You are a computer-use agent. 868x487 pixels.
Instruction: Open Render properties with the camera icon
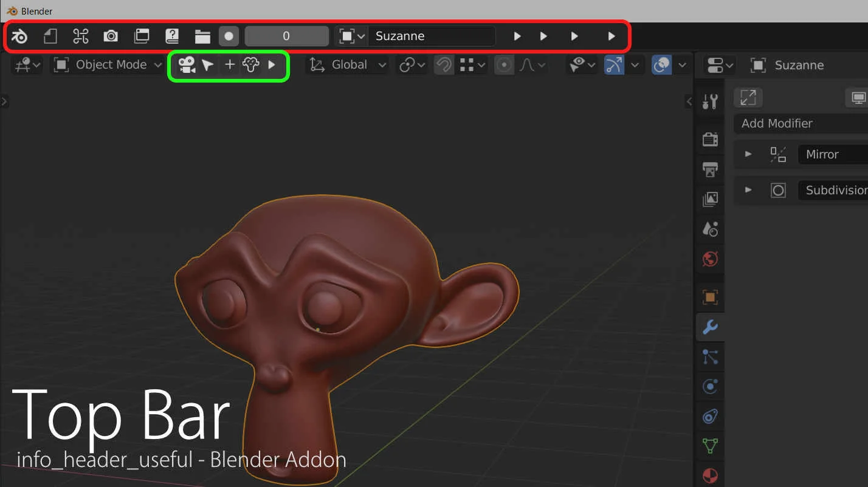709,138
